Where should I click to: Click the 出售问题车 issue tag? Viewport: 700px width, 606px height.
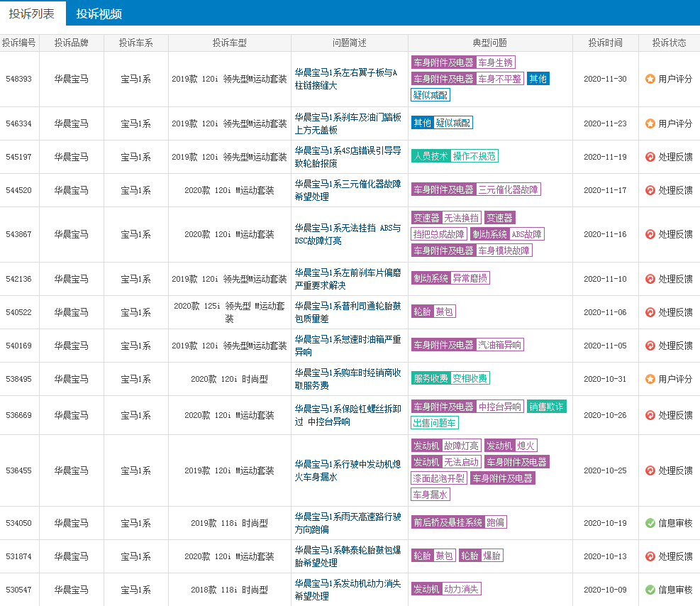tap(434, 424)
